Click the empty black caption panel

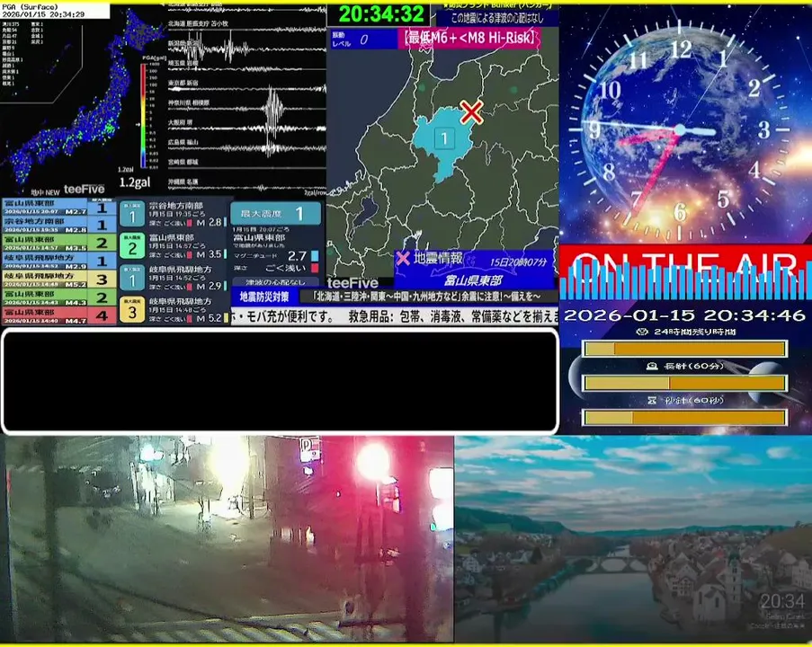click(281, 381)
